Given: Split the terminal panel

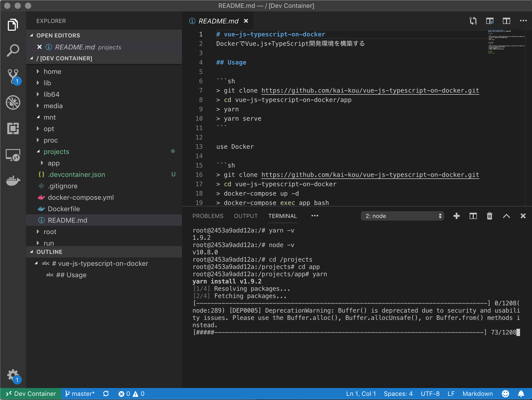Looking at the screenshot, I should click(473, 216).
